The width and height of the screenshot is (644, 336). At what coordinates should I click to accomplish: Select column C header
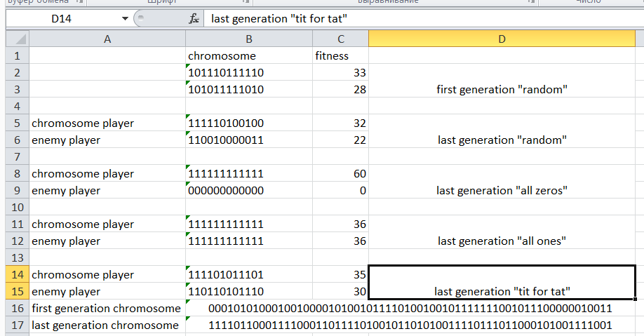(x=340, y=40)
